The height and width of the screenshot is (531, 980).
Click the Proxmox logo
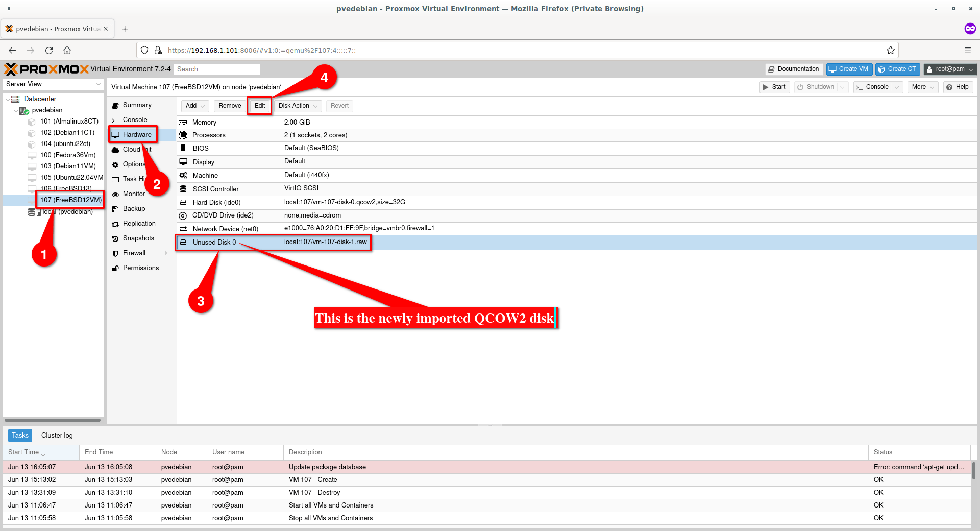point(46,69)
